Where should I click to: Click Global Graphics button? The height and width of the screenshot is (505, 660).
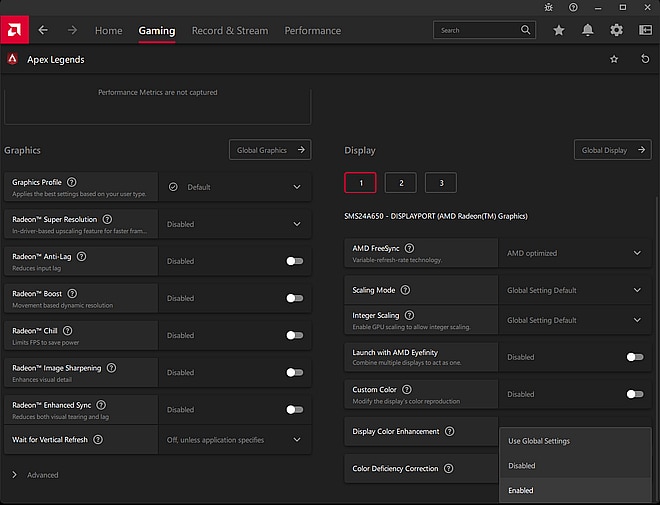(270, 150)
